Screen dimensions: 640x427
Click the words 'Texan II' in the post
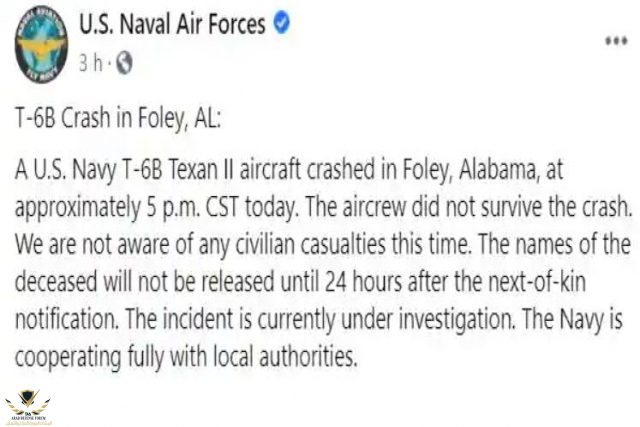click(201, 169)
